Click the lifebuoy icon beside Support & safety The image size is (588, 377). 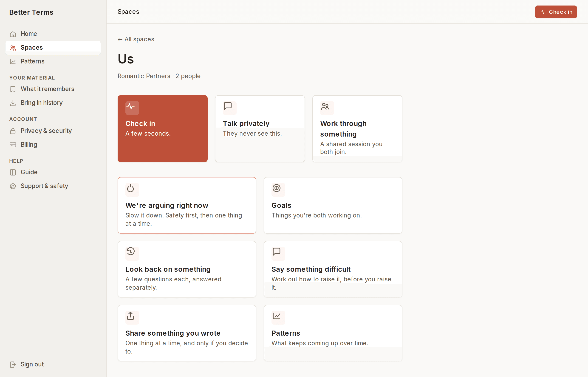tap(13, 186)
